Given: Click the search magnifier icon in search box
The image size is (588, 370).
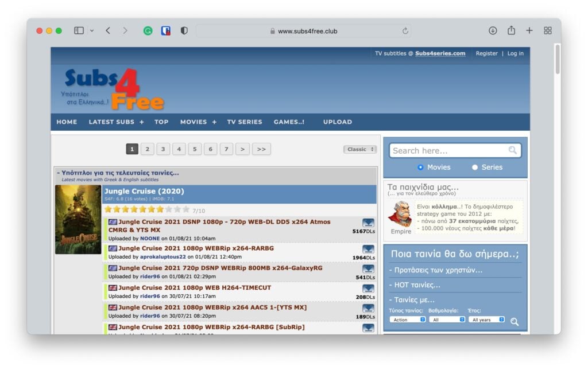Looking at the screenshot, I should 513,150.
